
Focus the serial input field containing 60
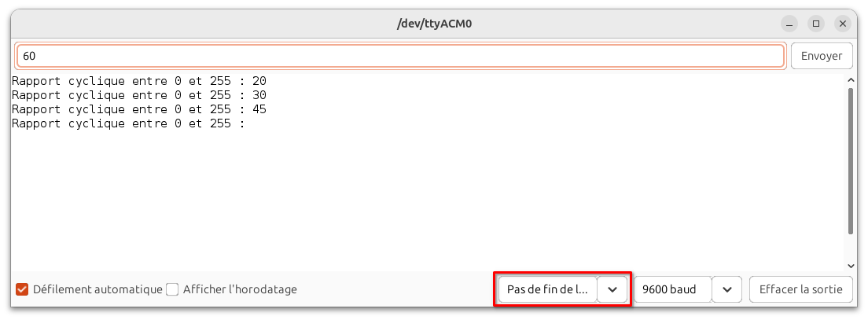click(x=400, y=56)
